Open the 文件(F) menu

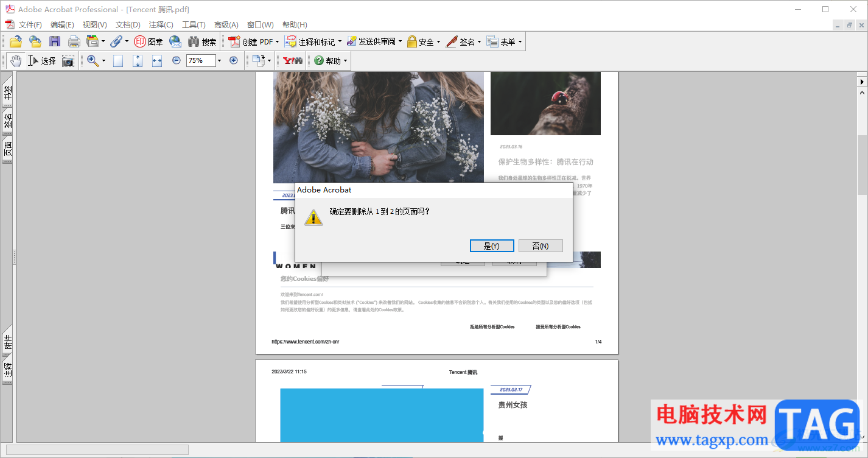tap(30, 24)
